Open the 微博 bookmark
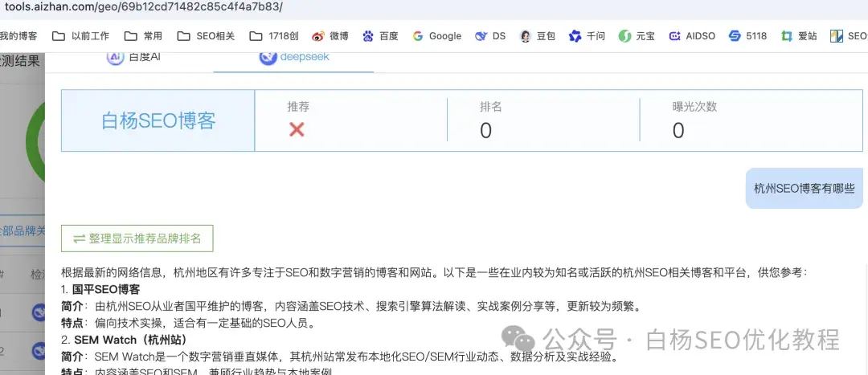Screen dimensions: 868x375 click(330, 36)
